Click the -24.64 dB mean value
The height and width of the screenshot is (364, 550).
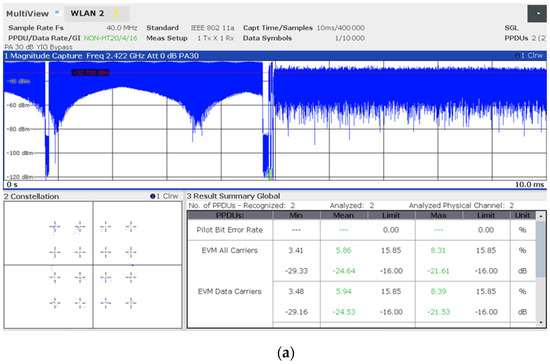(344, 271)
